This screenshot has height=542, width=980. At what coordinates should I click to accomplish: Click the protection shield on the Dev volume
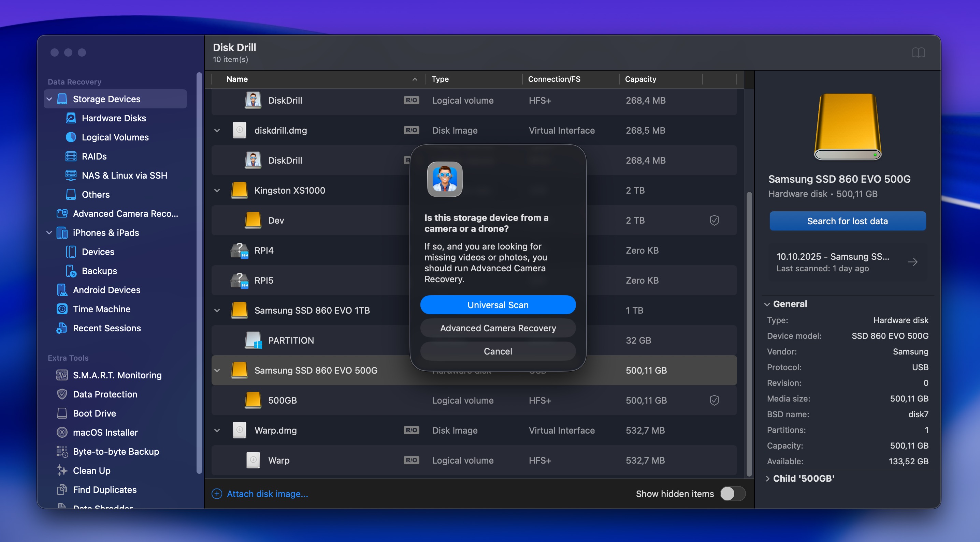click(714, 220)
